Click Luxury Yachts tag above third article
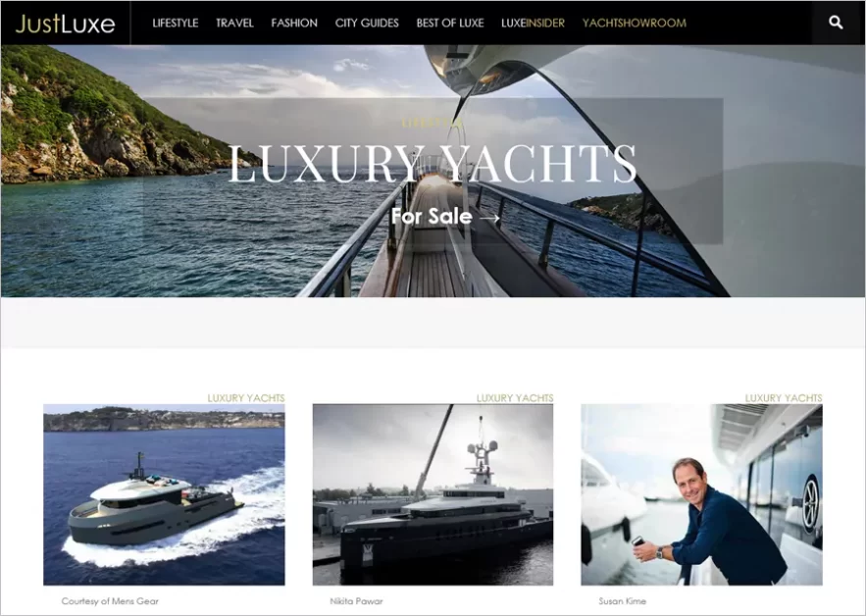The height and width of the screenshot is (616, 866). (x=784, y=398)
